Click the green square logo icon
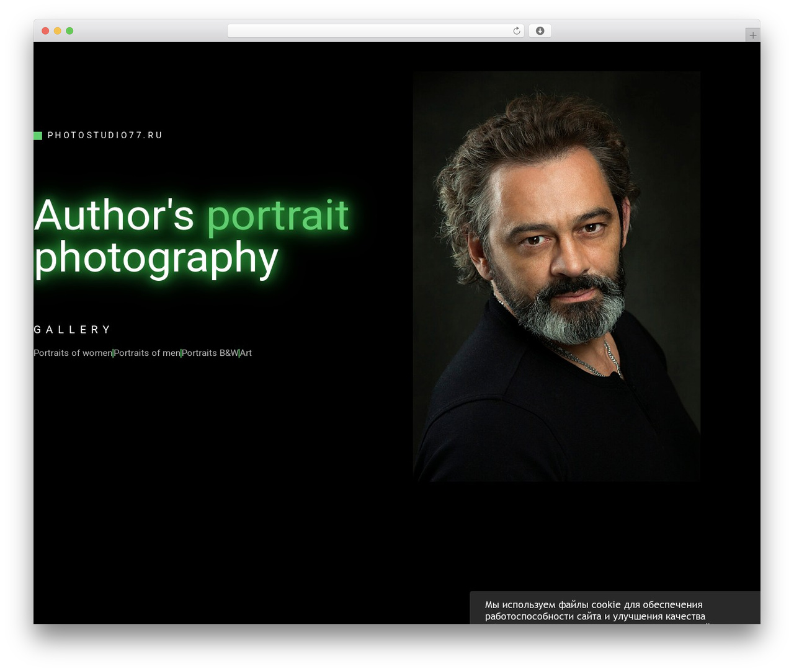 coord(38,136)
